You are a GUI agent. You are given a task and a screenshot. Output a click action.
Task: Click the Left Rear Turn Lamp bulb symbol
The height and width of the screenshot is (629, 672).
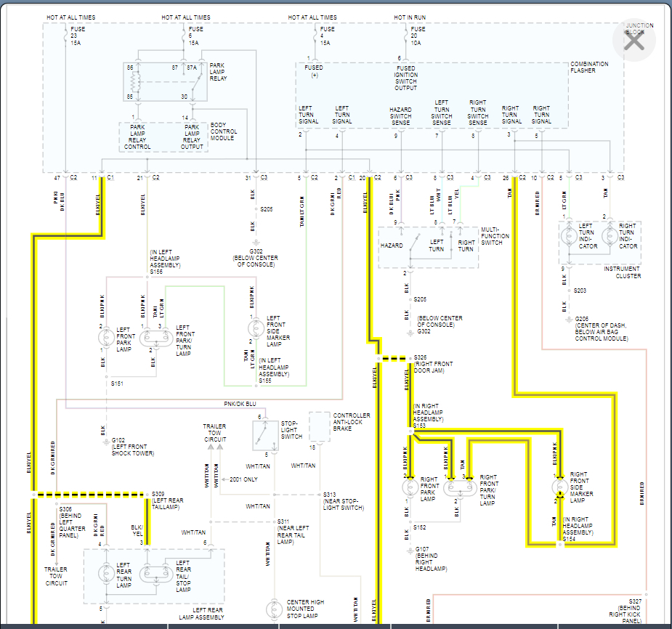pos(106,574)
